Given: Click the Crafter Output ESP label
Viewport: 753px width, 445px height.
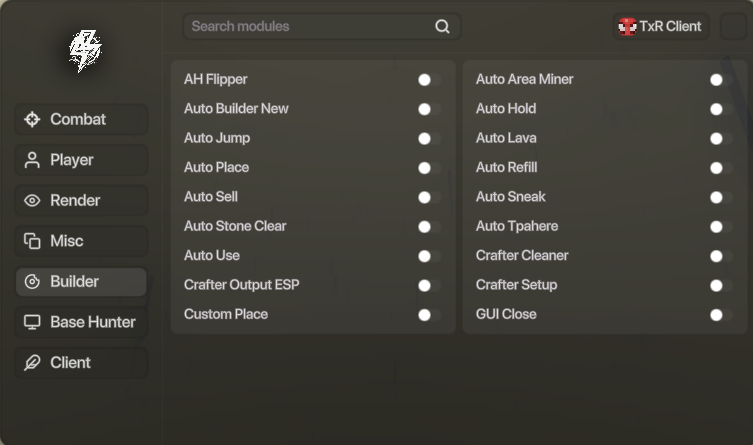Looking at the screenshot, I should pos(242,285).
